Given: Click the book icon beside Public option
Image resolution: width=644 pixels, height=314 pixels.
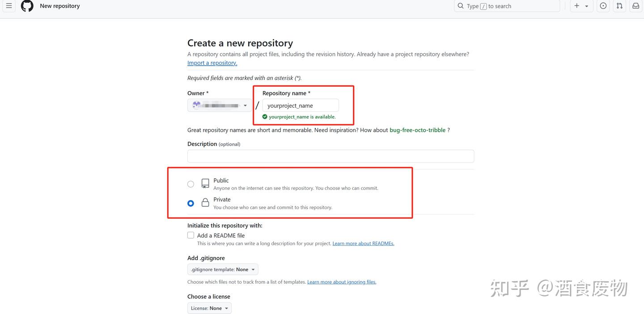Looking at the screenshot, I should 205,183.
